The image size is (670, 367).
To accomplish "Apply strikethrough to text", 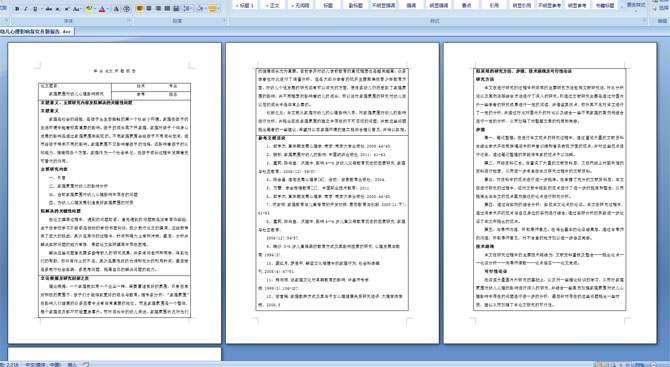I will [49, 9].
